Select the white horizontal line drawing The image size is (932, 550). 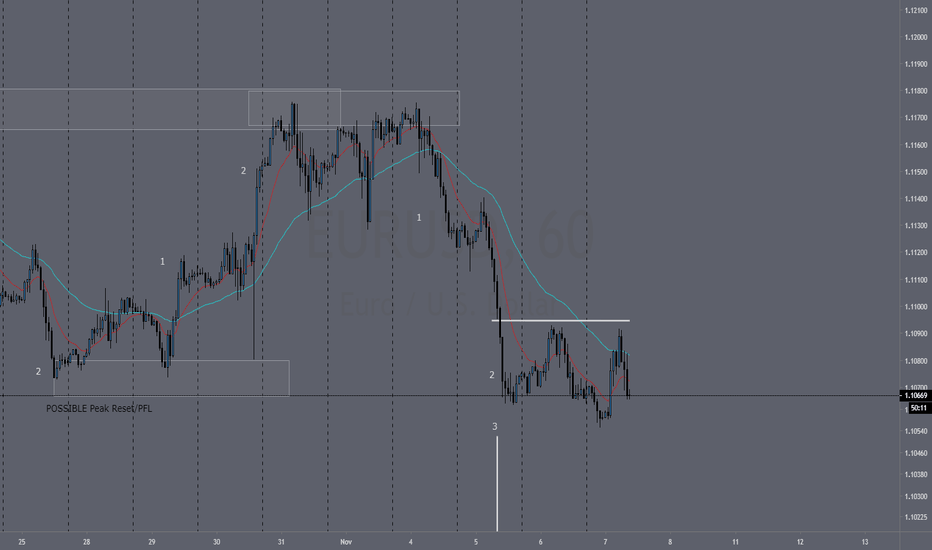click(561, 321)
